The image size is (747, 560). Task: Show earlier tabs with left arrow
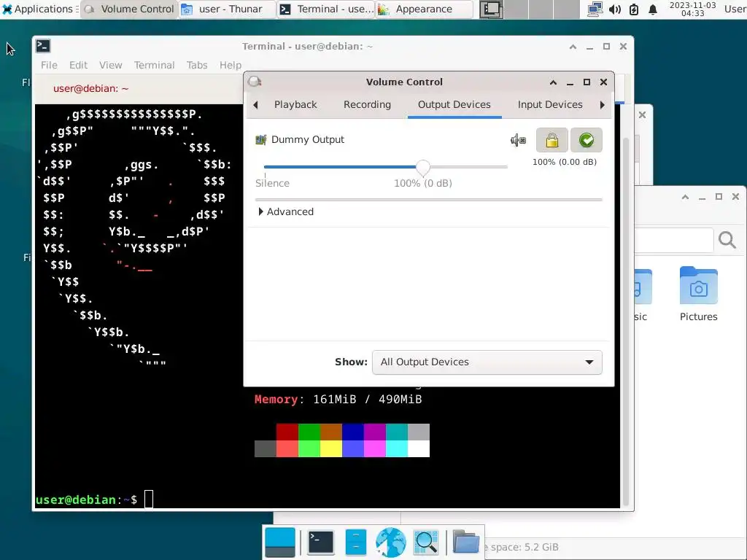pos(256,105)
